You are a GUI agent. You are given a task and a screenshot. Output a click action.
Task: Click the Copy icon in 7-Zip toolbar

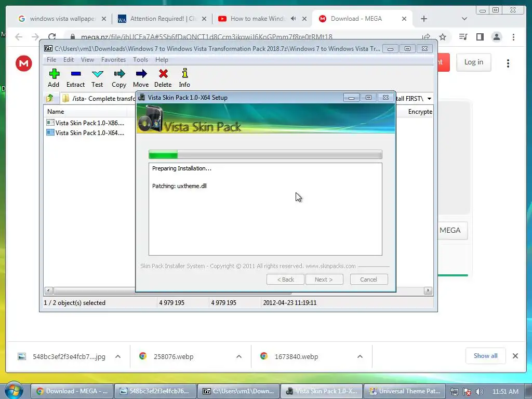coord(119,78)
